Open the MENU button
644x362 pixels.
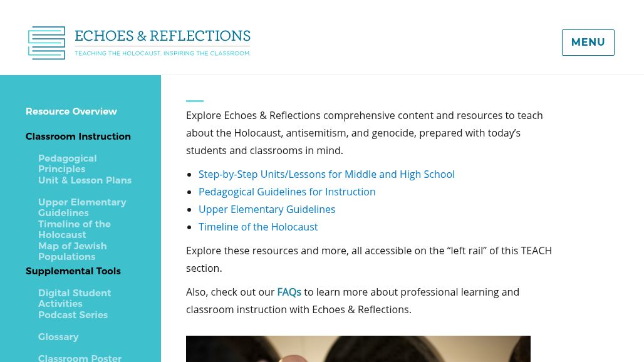click(588, 43)
